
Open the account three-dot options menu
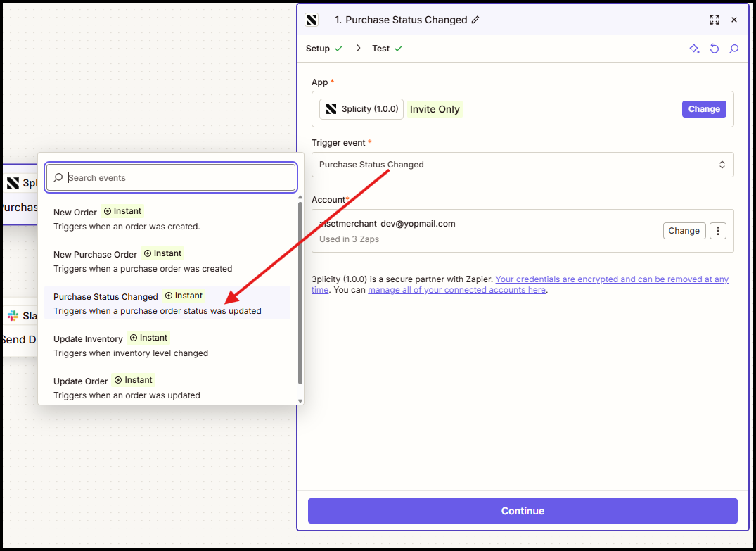coord(718,231)
